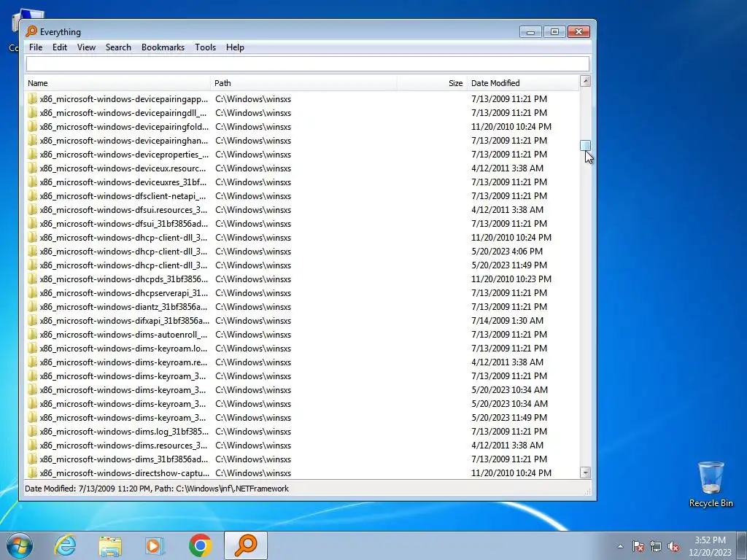747x560 pixels.
Task: Open the Bookmarks menu
Action: pos(163,47)
